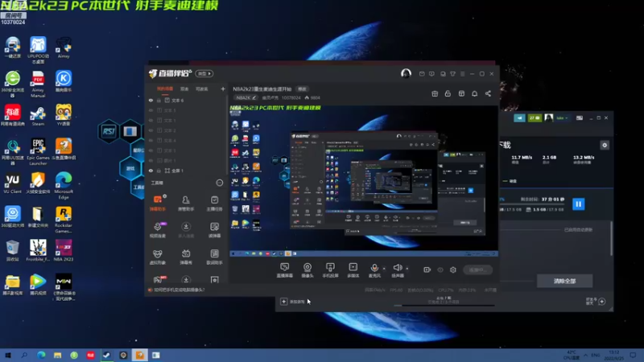
Task: Select the active orange scene tab
Action: (x=165, y=88)
